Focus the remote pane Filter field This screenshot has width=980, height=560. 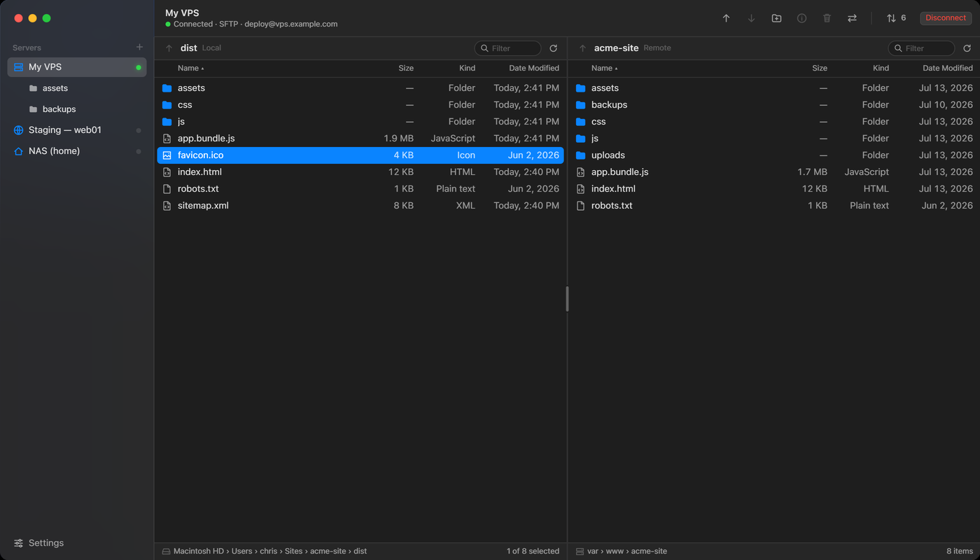point(921,48)
